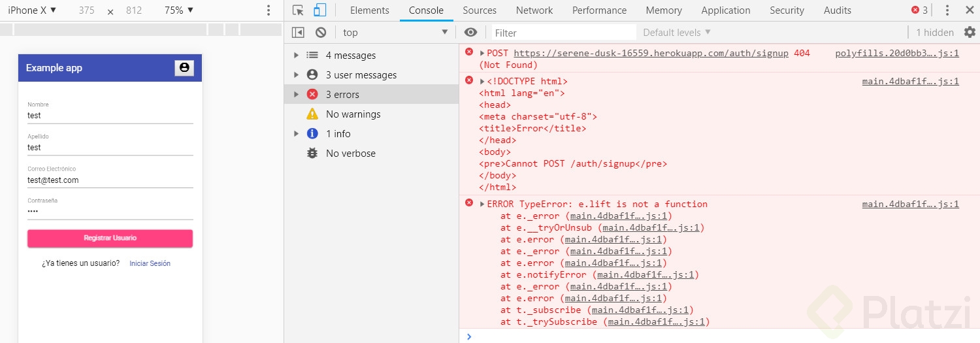The width and height of the screenshot is (980, 343).
Task: Toggle the console sidebar panel icon
Action: pos(298,33)
